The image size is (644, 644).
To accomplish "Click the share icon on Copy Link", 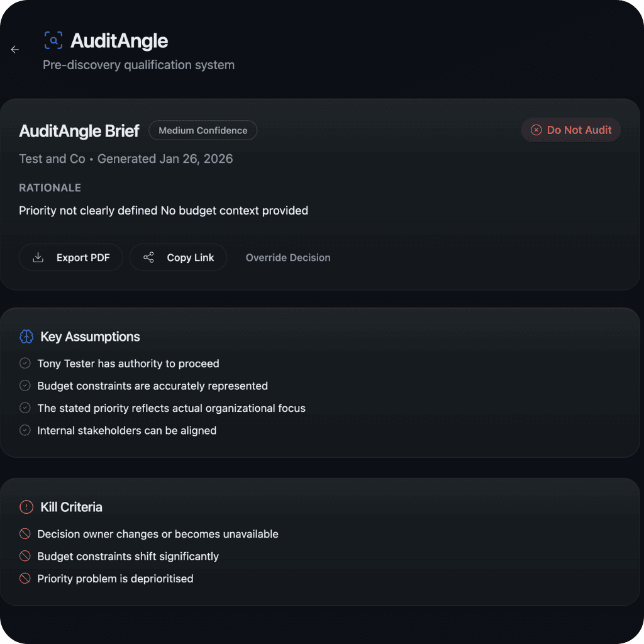I will pyautogui.click(x=148, y=257).
